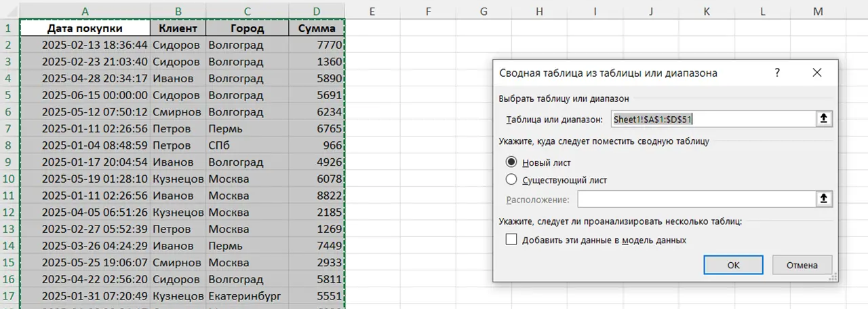
Task: Select column C header
Action: tap(248, 11)
